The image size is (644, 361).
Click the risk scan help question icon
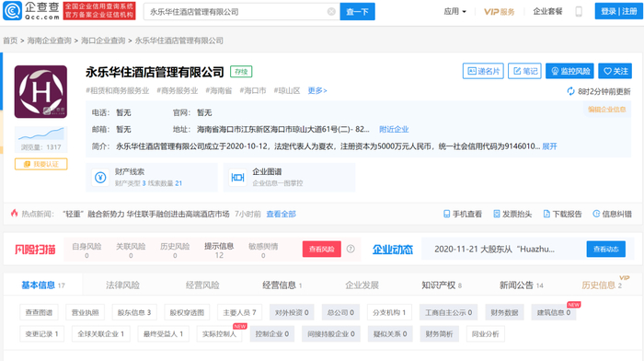point(351,249)
